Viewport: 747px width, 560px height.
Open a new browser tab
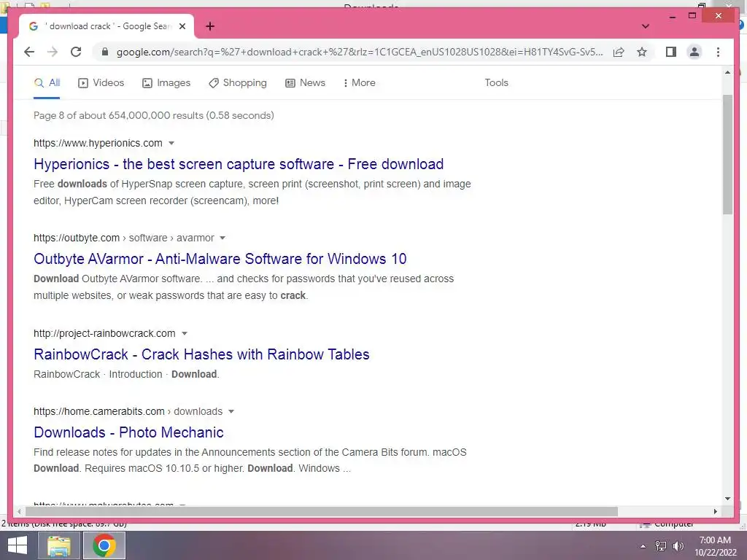210,26
